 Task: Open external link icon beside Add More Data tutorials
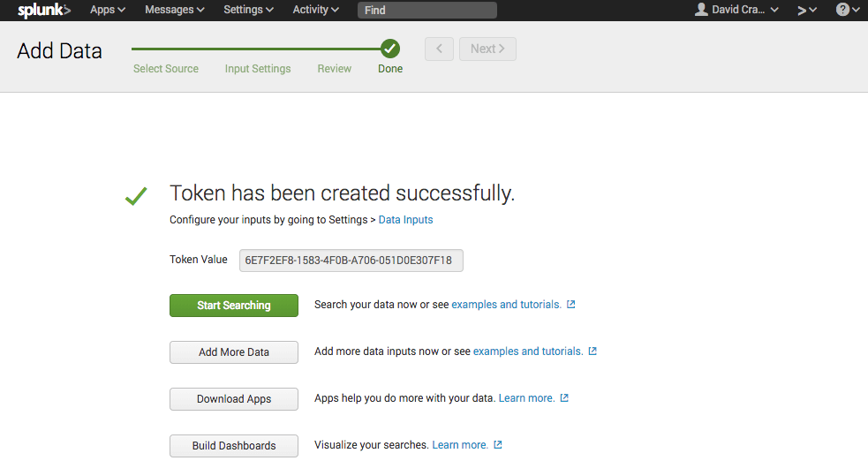pyautogui.click(x=593, y=351)
